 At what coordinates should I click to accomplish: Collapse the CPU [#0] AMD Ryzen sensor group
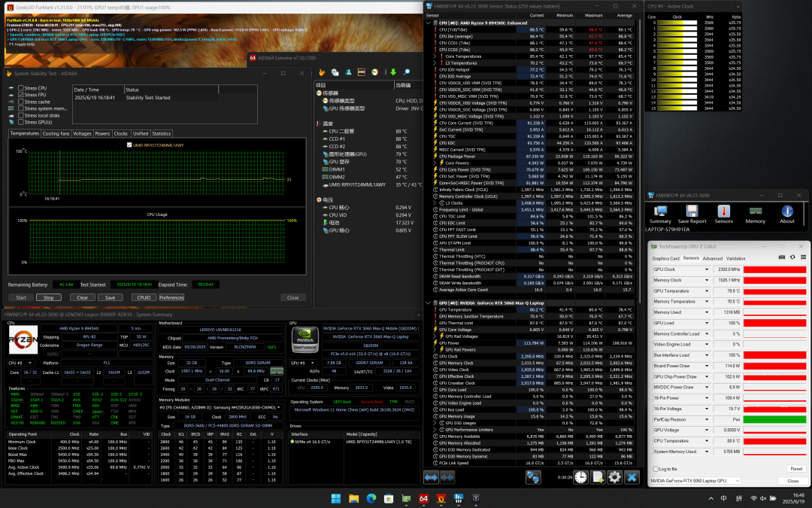point(429,23)
